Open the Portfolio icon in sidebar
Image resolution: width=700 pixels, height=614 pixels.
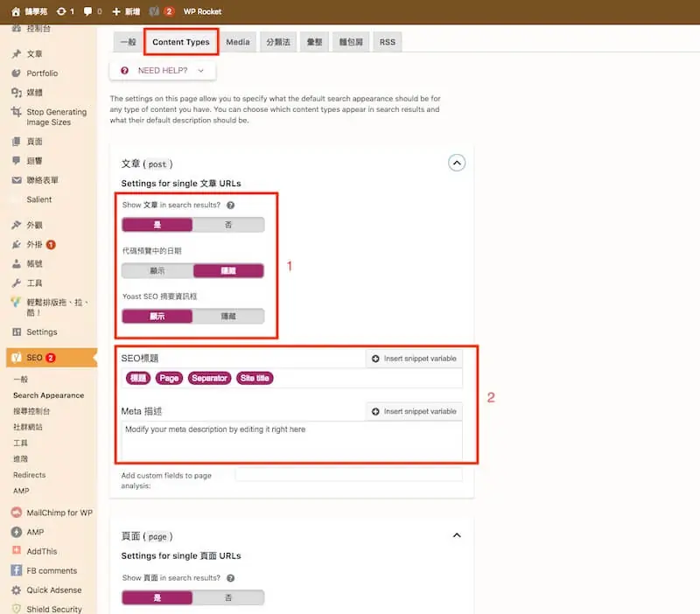(x=17, y=73)
